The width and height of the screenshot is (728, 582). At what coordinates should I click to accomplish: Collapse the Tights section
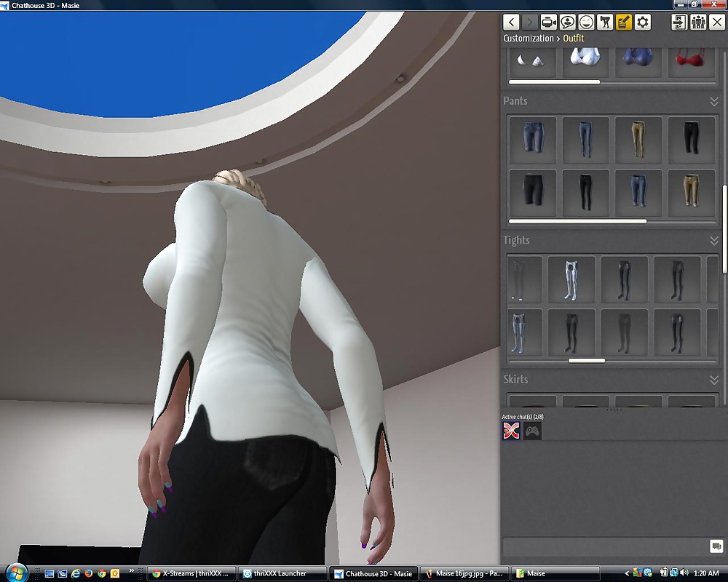pyautogui.click(x=713, y=240)
